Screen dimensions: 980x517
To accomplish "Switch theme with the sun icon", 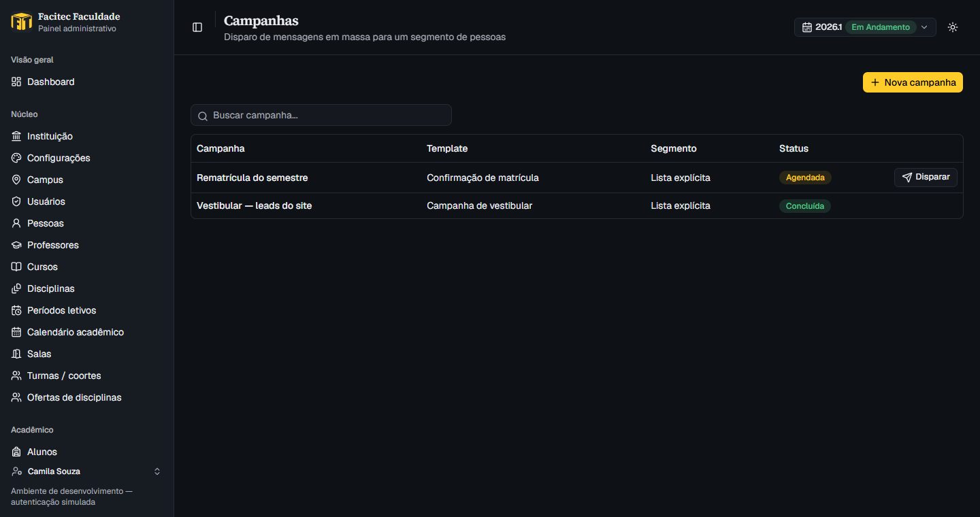I will coord(953,27).
